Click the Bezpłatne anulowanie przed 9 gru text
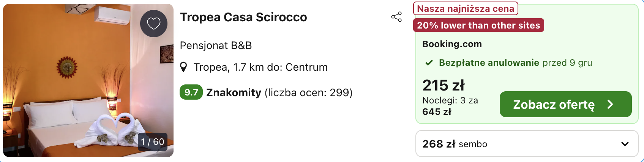Viewport: 644px width, 162px height. [515, 63]
